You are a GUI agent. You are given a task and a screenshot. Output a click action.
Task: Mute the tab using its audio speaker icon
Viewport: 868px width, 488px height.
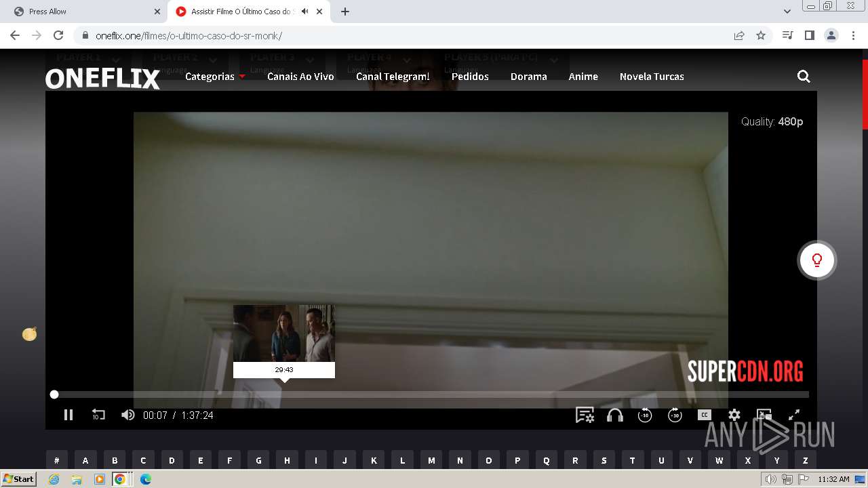tap(304, 12)
